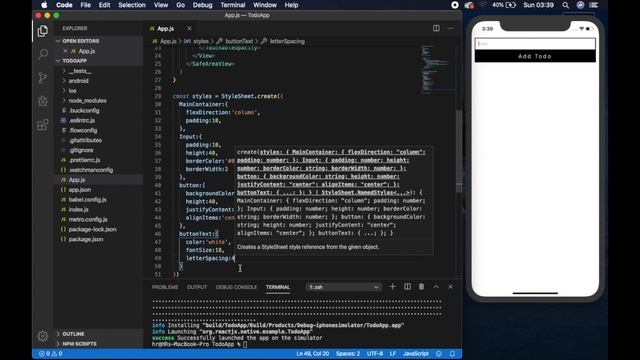Open the Debug view in activity bar

pos(42,101)
